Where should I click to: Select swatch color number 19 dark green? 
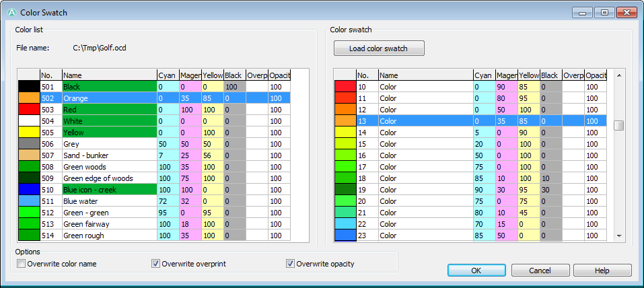click(345, 190)
